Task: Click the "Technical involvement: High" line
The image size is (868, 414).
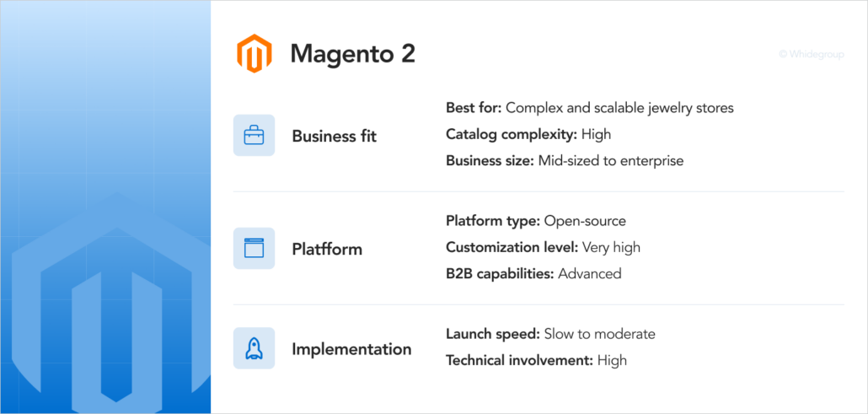Action: pos(537,361)
